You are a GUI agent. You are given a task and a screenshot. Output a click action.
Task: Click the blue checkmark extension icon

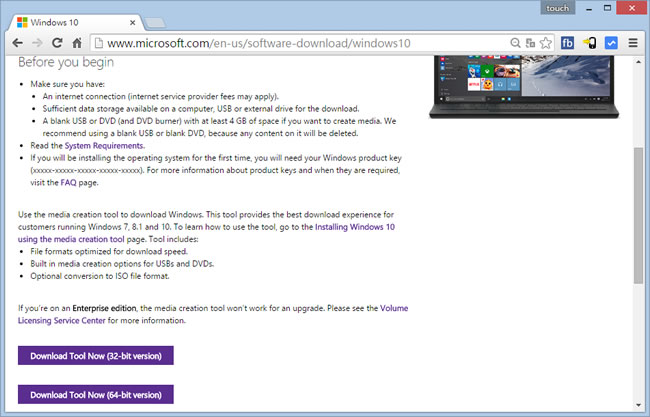pos(611,43)
